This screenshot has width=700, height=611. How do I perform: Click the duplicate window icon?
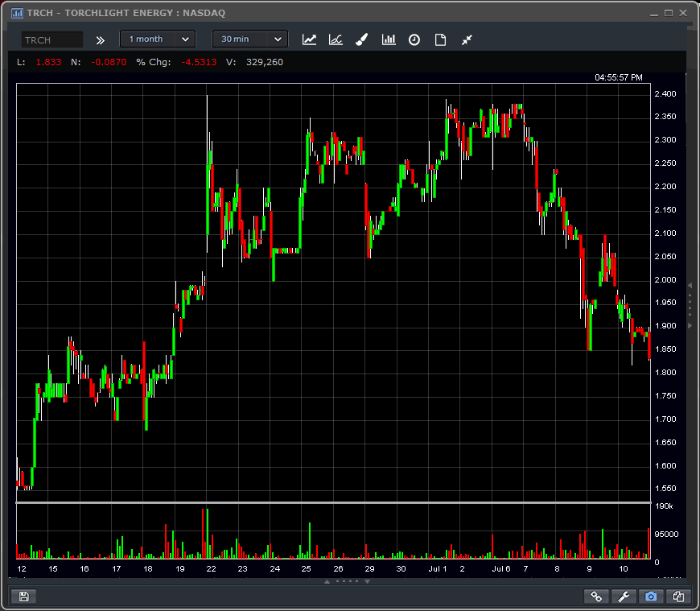678,597
